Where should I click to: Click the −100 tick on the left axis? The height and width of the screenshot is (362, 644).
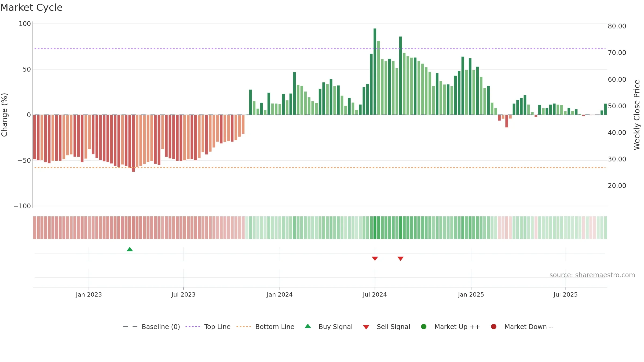[22, 206]
